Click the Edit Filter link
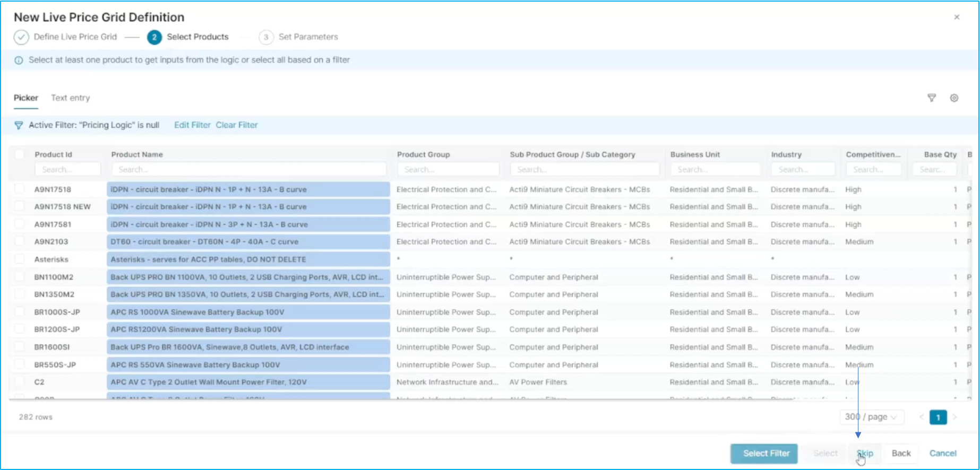The width and height of the screenshot is (980, 470). [x=192, y=125]
